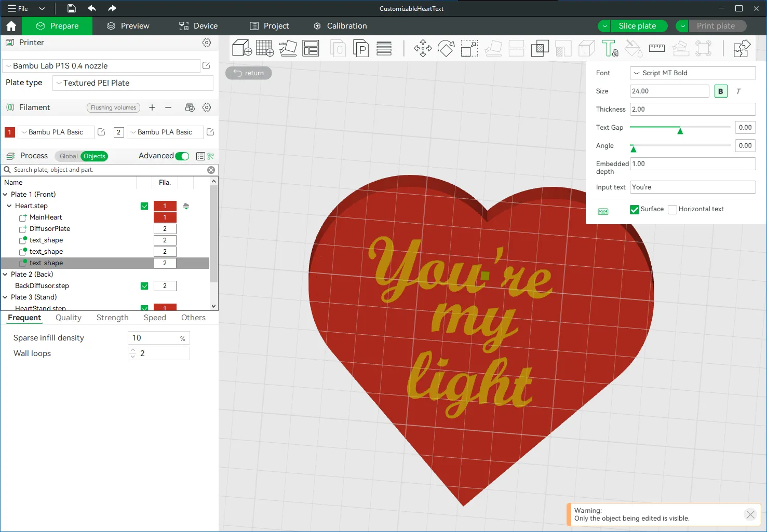
Task: Select the Rotate tool
Action: point(446,48)
